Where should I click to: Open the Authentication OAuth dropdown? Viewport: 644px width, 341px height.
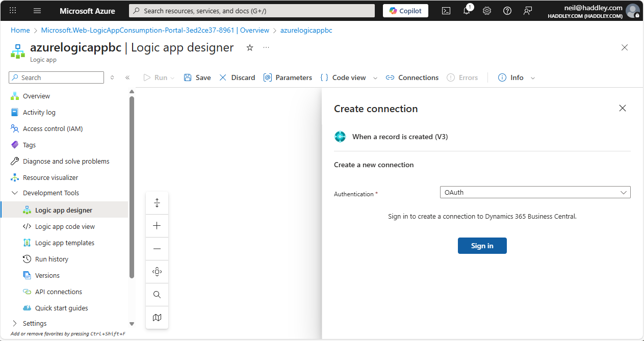coord(535,193)
